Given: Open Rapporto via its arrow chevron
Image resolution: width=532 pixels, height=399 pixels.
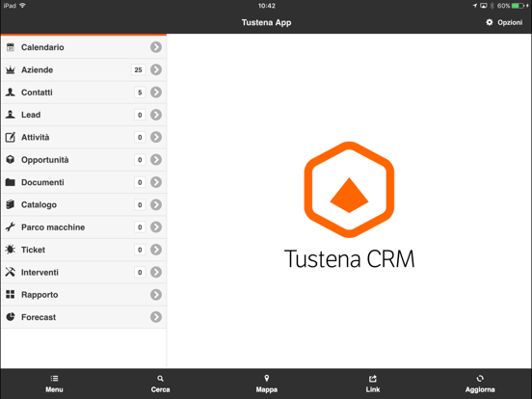Looking at the screenshot, I should pos(156,295).
